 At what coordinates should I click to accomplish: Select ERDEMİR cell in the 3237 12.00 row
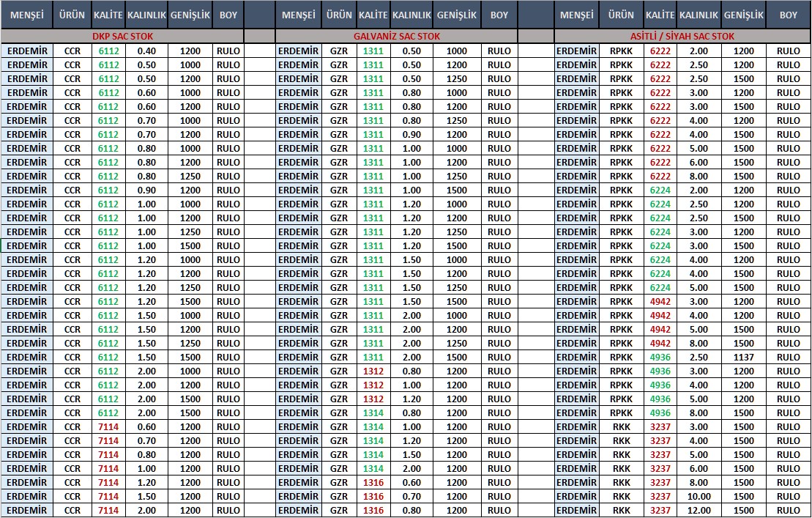pyautogui.click(x=577, y=510)
